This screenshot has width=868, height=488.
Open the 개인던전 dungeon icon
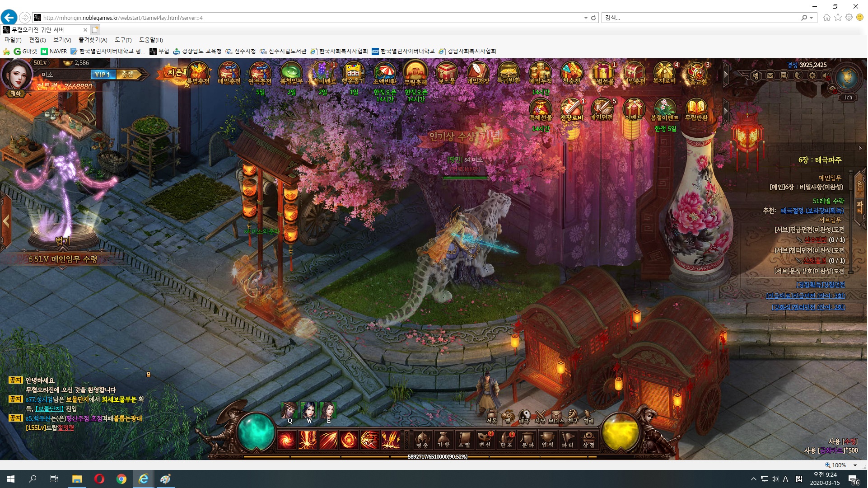602,111
